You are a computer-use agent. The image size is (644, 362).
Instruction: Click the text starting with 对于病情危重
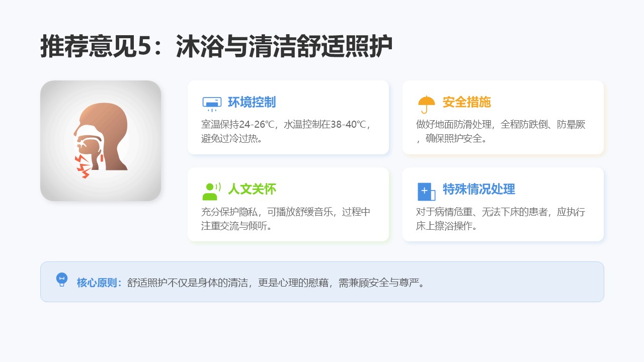(x=501, y=212)
